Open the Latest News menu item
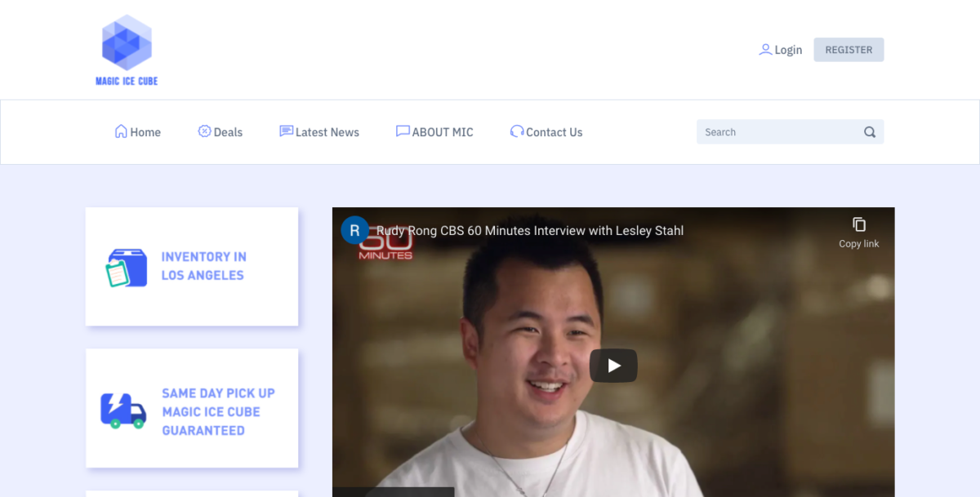The image size is (980, 497). [x=327, y=132]
